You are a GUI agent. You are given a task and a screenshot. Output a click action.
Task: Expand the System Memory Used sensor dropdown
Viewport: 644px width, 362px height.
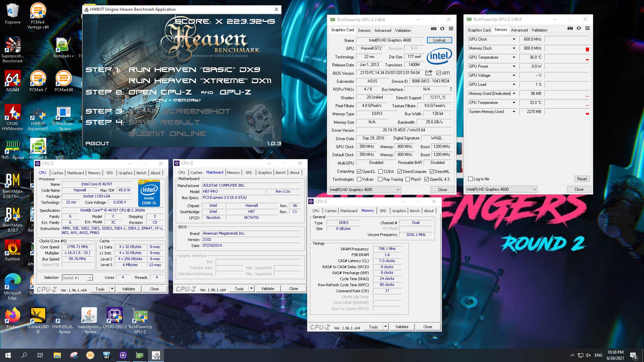pos(514,112)
